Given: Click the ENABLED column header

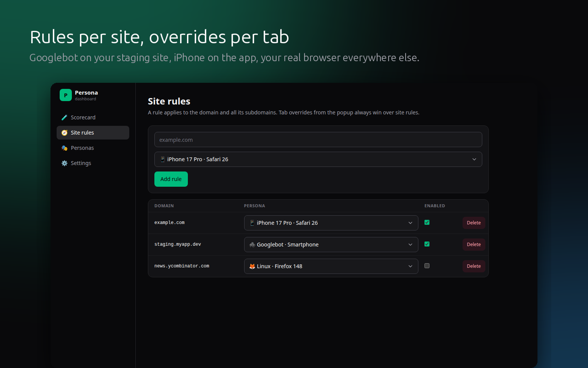Looking at the screenshot, I should pos(435,206).
